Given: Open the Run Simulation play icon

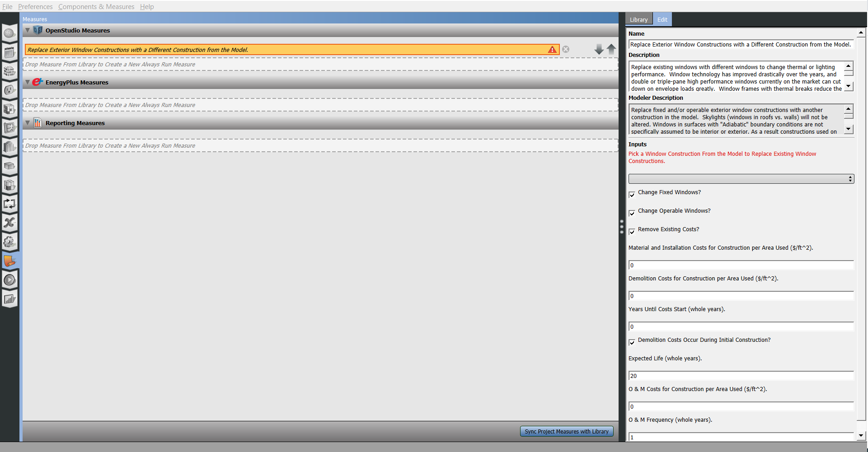Looking at the screenshot, I should (x=9, y=280).
